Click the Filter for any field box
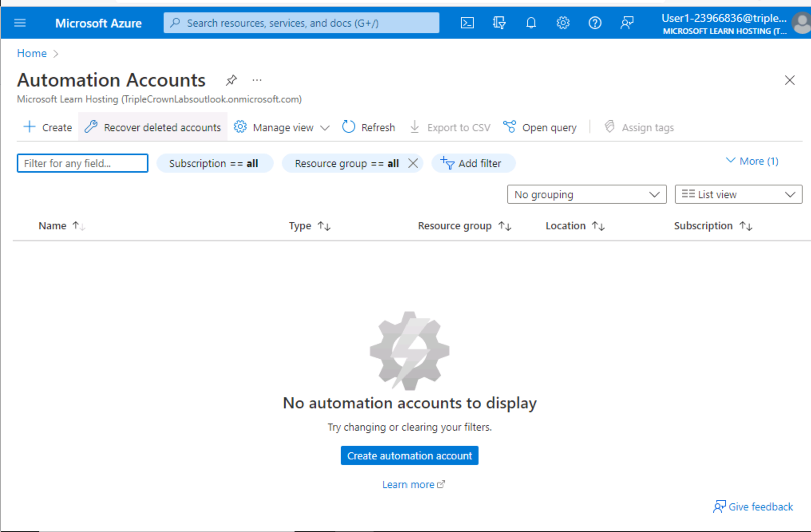This screenshot has width=811, height=532. [x=82, y=163]
